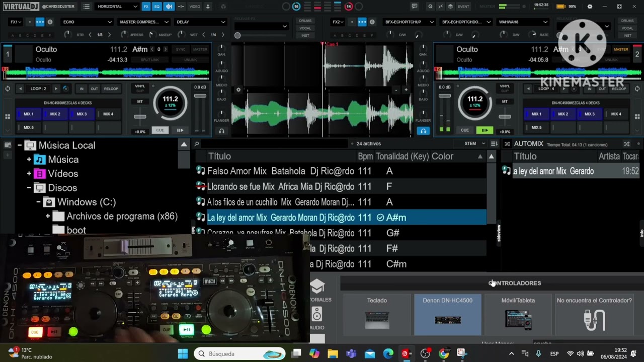Click browser search magnifier icon
This screenshot has height=362, width=644.
(x=197, y=144)
